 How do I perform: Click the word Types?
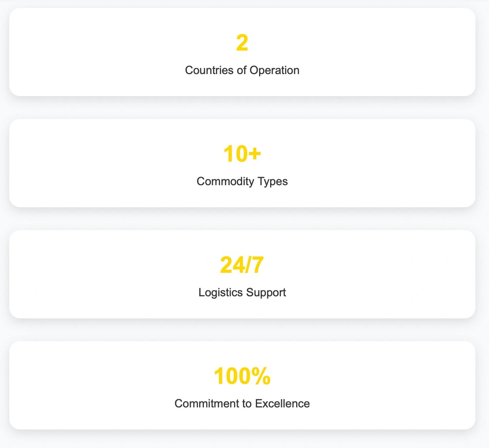pos(272,181)
